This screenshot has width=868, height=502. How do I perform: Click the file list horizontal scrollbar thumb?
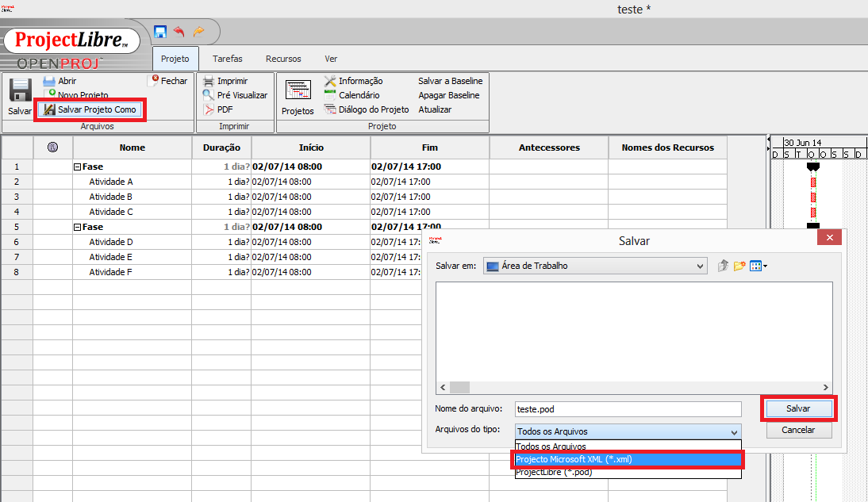(x=459, y=388)
